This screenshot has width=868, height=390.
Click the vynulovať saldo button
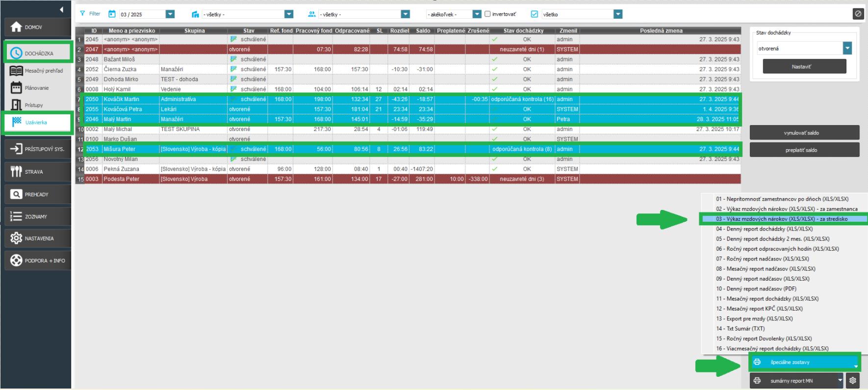click(804, 133)
